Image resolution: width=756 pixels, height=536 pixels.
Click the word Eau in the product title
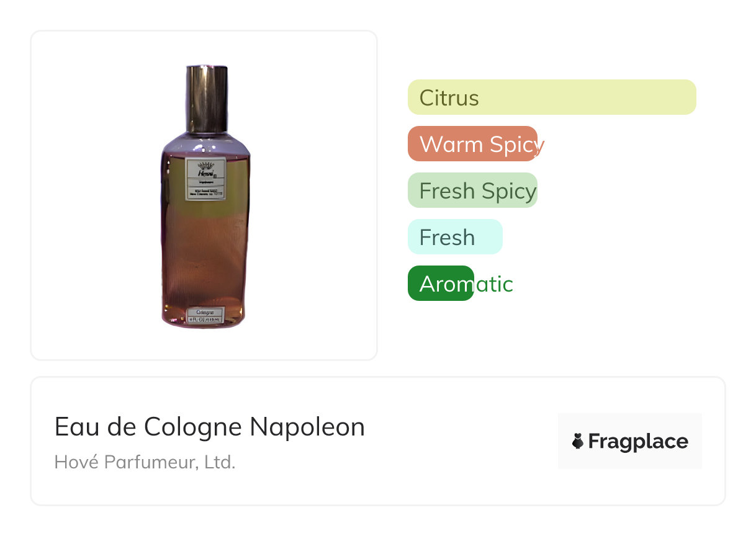tap(69, 427)
